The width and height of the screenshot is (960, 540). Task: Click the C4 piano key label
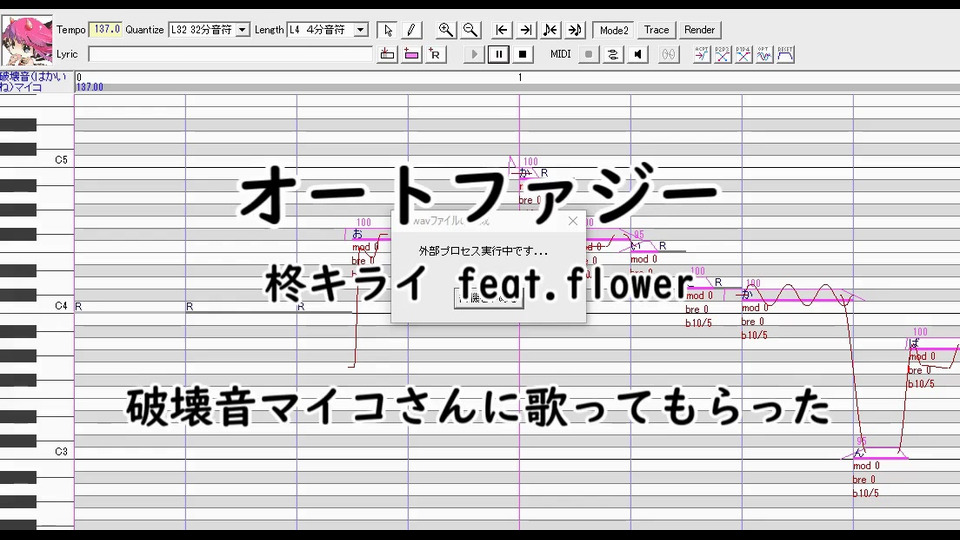[61, 306]
